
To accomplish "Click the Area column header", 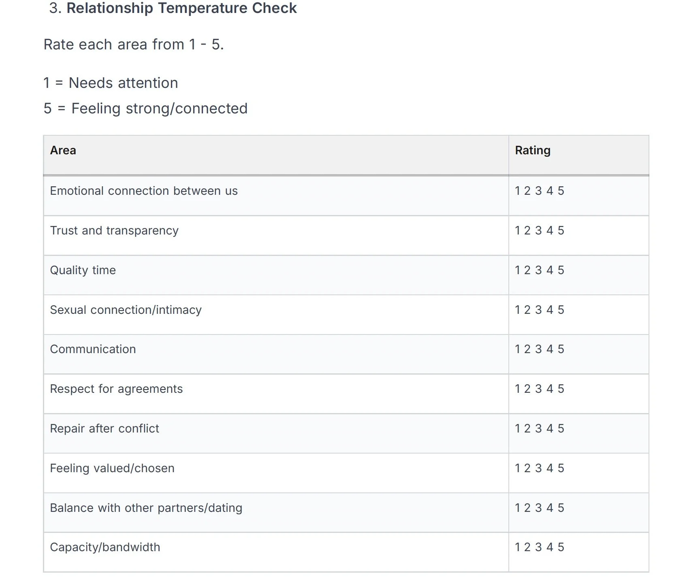I will pos(63,150).
